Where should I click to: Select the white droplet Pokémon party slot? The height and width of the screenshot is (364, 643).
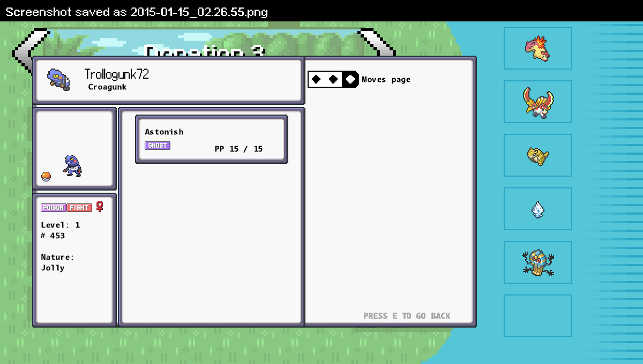click(537, 209)
